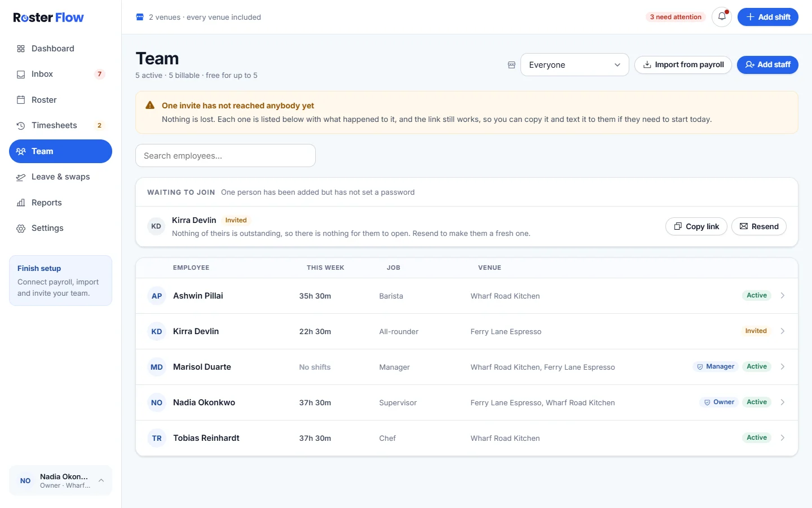Viewport: 812px width, 508px height.
Task: Click Marisol Duarte's MD avatar
Action: coord(157,367)
